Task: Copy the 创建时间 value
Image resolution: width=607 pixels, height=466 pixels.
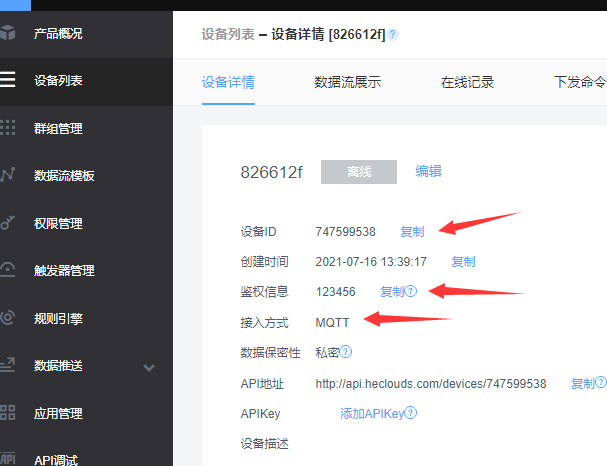Action: point(463,262)
